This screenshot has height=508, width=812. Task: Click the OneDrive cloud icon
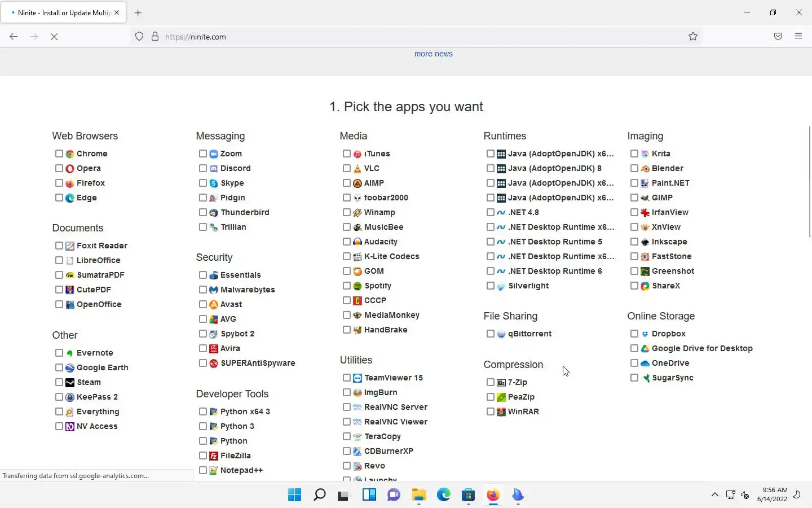(x=645, y=363)
